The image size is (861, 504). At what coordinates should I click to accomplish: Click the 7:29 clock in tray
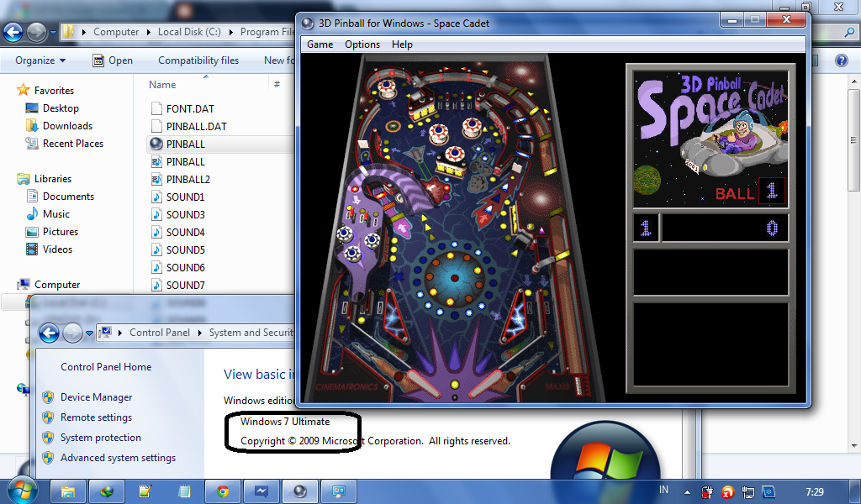pos(815,492)
